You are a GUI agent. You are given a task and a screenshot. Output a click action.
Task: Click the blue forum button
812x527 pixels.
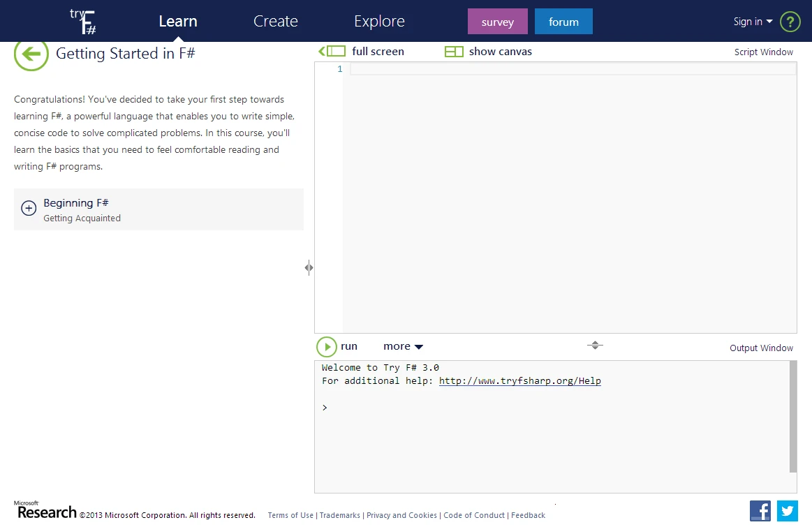click(563, 22)
